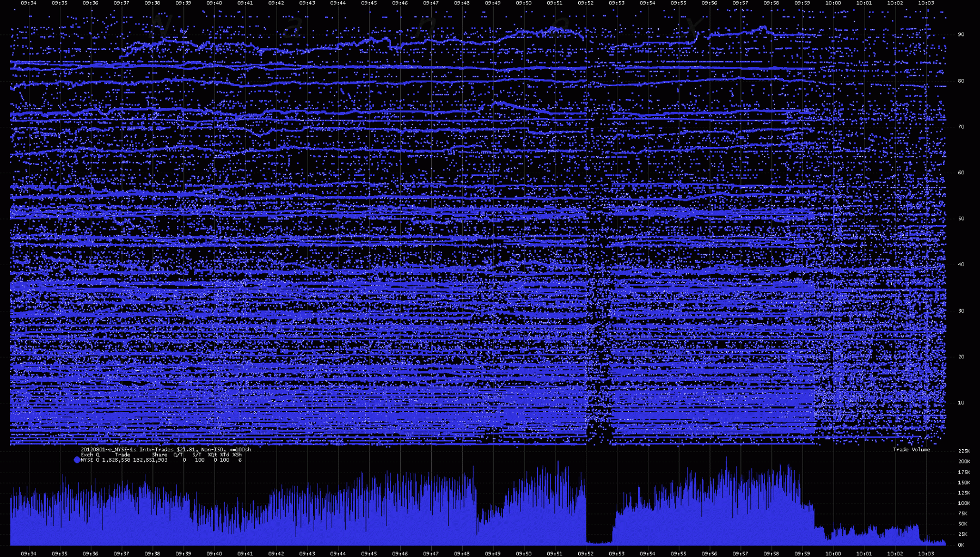Click the Trade Volume panel label
The image size is (980, 557).
[911, 450]
